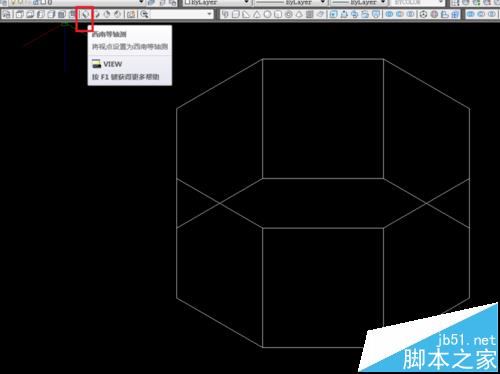Switch to Right view
The image size is (500, 374).
[51, 14]
